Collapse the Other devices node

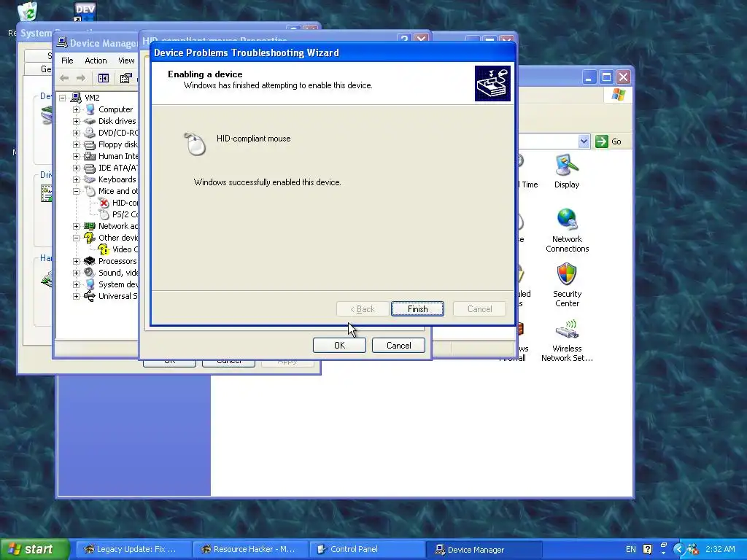(x=76, y=238)
